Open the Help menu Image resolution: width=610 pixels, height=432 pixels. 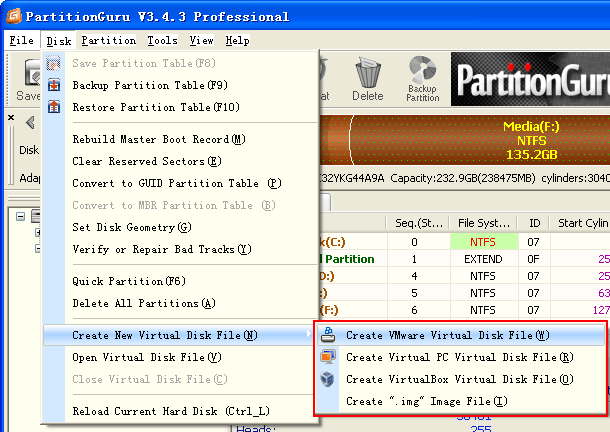click(237, 40)
